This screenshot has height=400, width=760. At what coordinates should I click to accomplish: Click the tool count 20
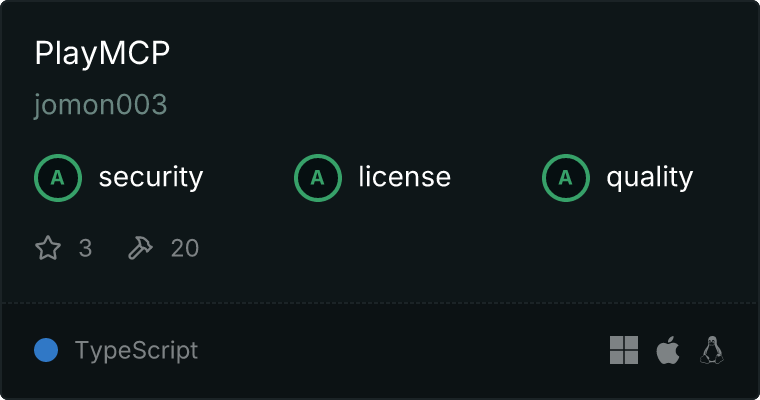(x=185, y=248)
